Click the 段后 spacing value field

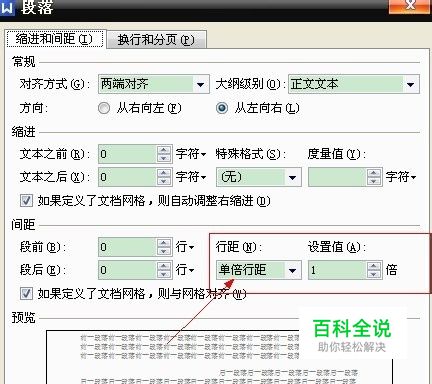[x=127, y=270]
